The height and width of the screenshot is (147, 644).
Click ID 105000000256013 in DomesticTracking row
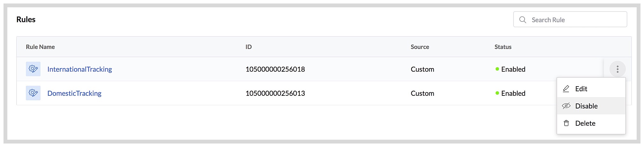(x=275, y=93)
